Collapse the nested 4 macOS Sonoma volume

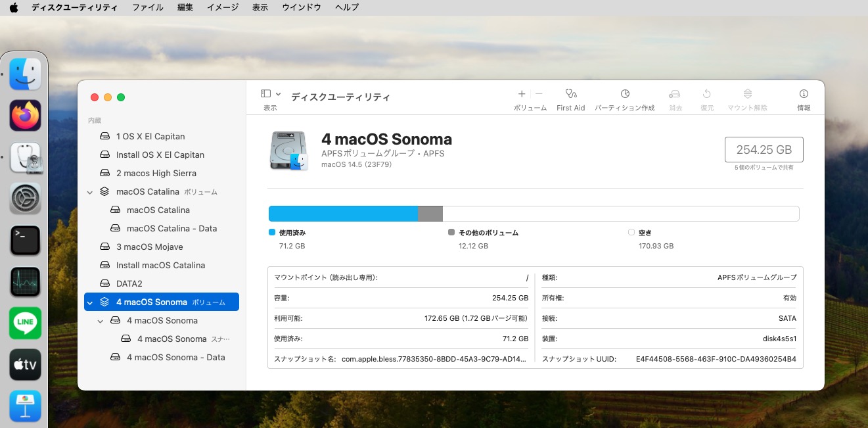pos(101,321)
